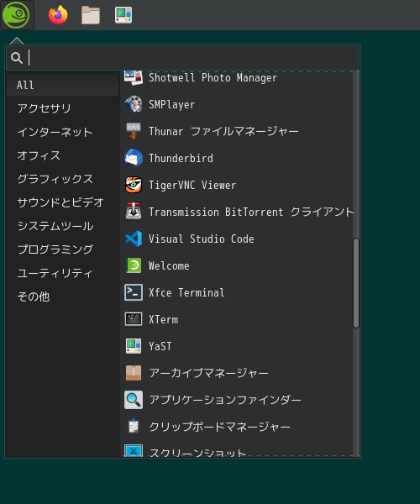
Task: Select the グラフィックス category
Action: [62, 179]
